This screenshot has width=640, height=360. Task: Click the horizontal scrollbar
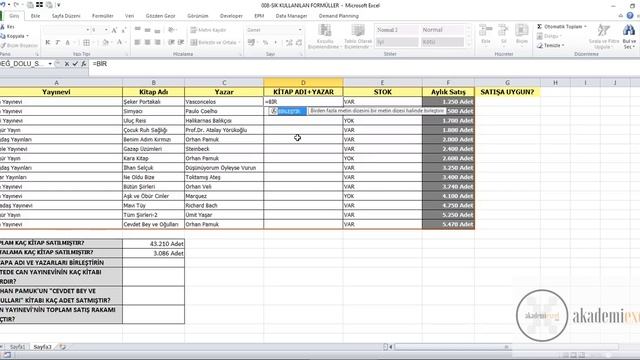click(x=506, y=347)
